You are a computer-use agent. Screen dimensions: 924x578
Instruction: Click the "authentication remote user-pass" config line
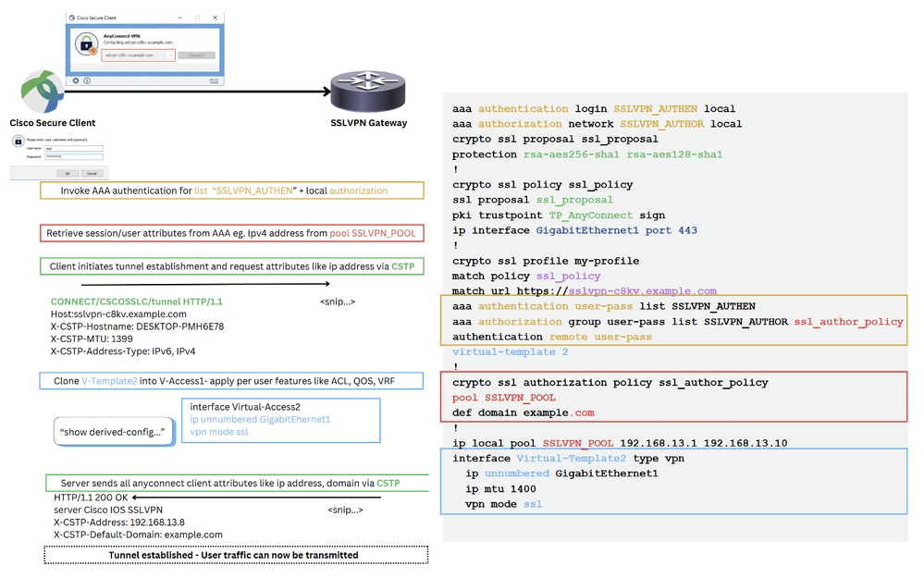(x=552, y=337)
